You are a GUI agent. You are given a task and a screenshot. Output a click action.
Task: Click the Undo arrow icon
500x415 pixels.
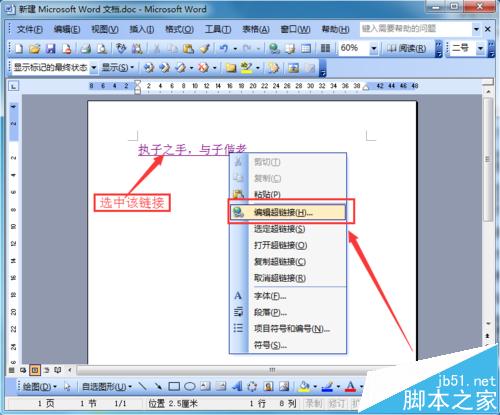224,49
